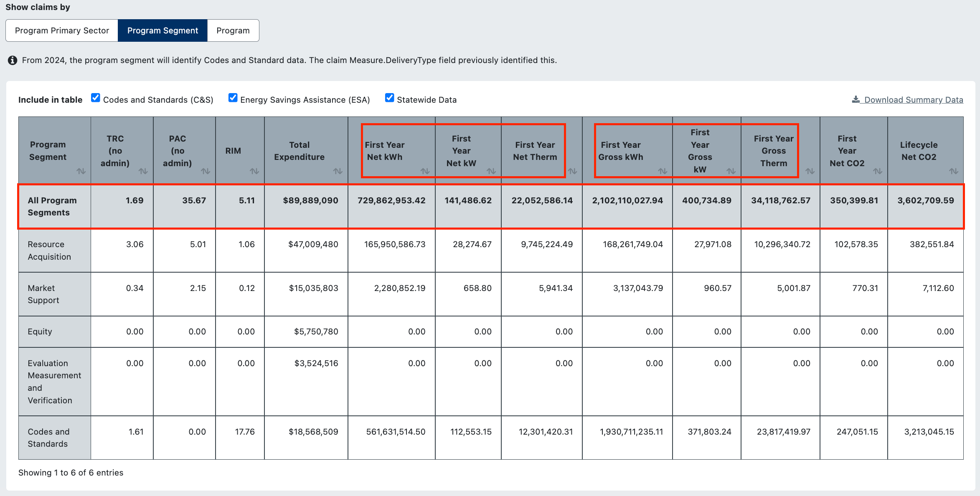
Task: Click gross kWh value 2,102,110,027.94
Action: 627,200
